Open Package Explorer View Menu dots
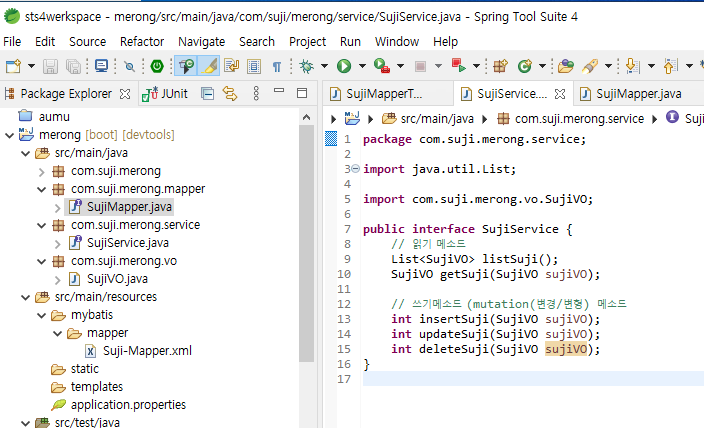This screenshot has width=704, height=428. click(256, 93)
